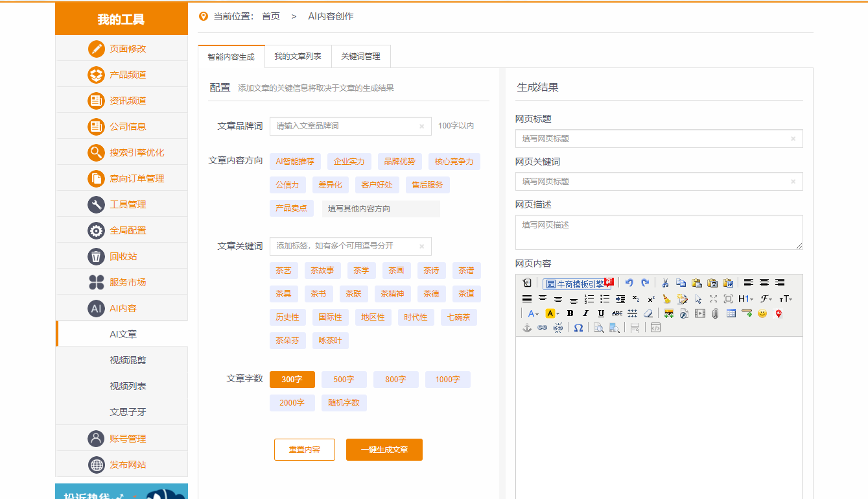This screenshot has height=499, width=868.
Task: Switch to 我的文章列表 tab
Action: tap(298, 56)
